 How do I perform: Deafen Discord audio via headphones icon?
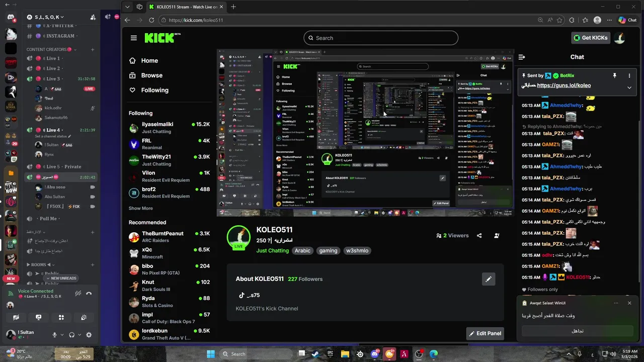(x=72, y=335)
